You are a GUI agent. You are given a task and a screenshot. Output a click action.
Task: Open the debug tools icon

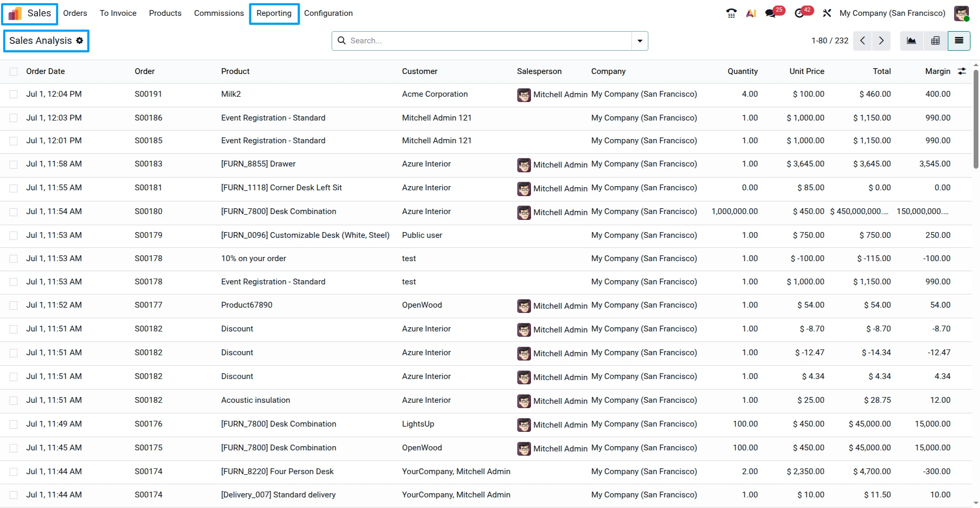tap(827, 13)
